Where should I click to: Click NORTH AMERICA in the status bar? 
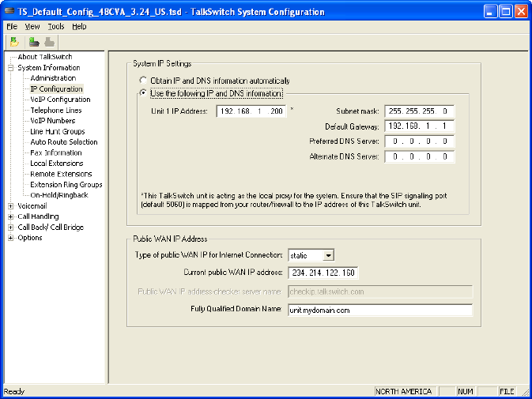tap(404, 392)
